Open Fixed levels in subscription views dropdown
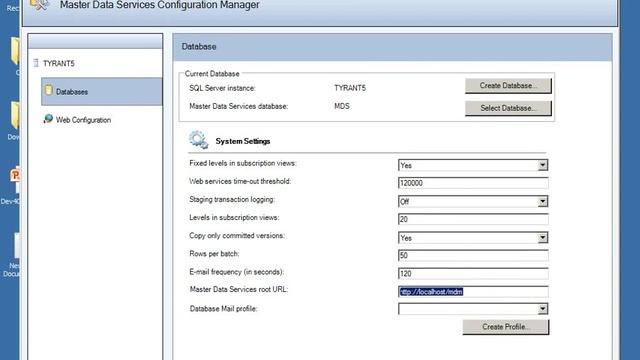 click(x=542, y=165)
